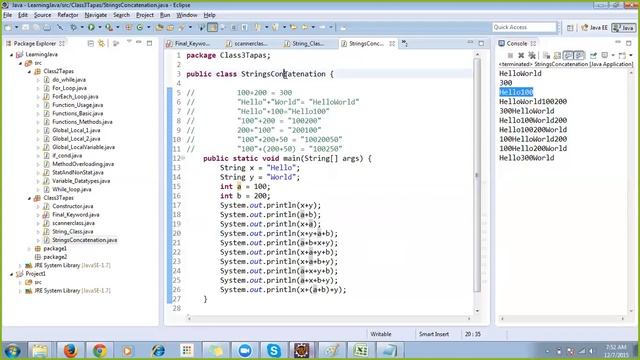The image size is (640, 360).
Task: Toggle Pin Console
Action: [593, 55]
